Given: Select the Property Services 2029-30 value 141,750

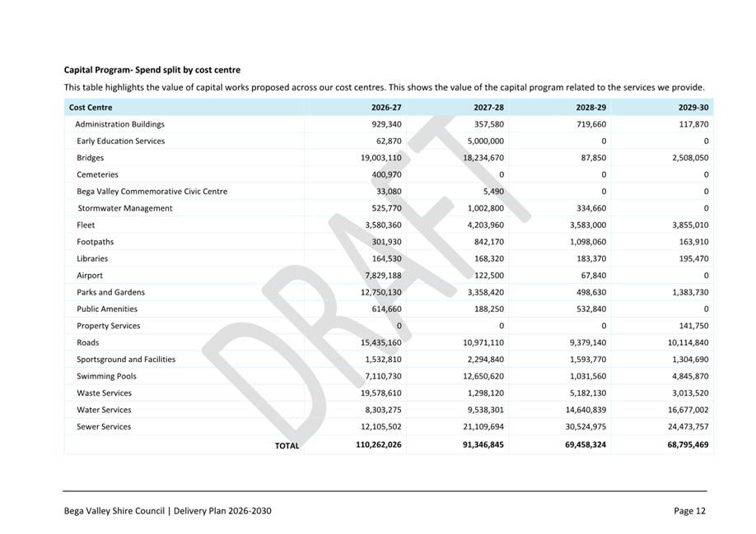Looking at the screenshot, I should click(x=693, y=326).
